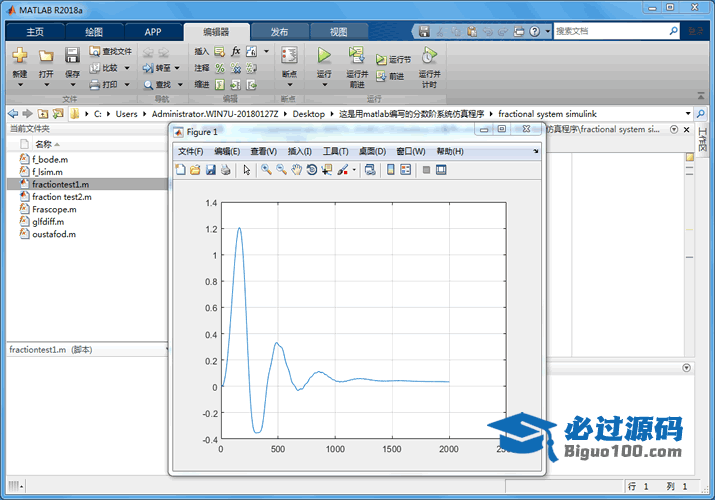This screenshot has height=500, width=715.
Task: Open the 打印 dropdown arrow in ribbon
Action: point(127,84)
